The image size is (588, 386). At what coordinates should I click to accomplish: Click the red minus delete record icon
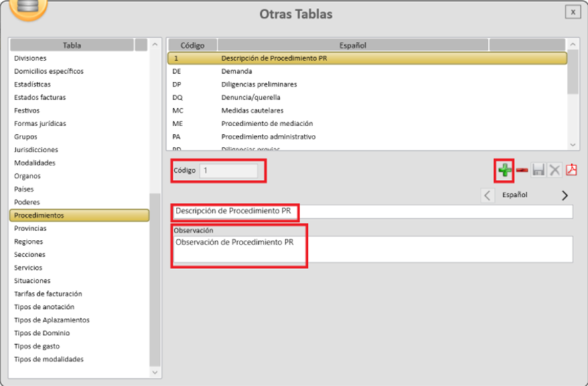(522, 171)
